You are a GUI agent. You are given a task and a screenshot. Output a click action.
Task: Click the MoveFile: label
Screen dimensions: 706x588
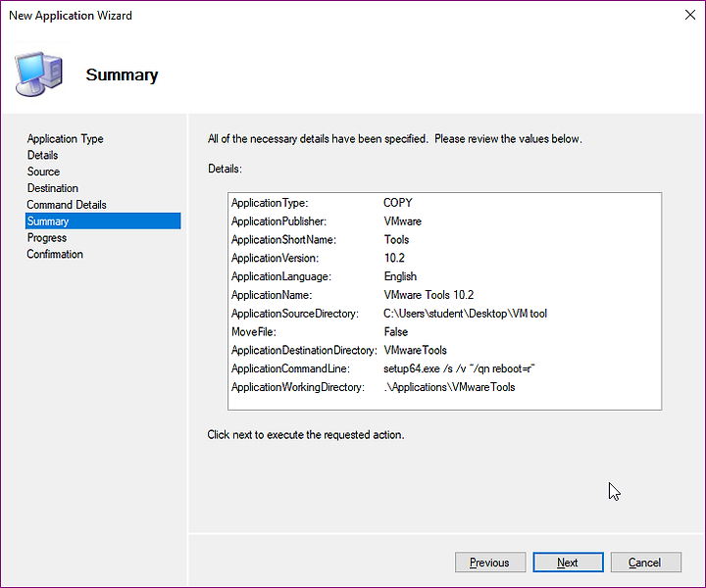pos(254,332)
